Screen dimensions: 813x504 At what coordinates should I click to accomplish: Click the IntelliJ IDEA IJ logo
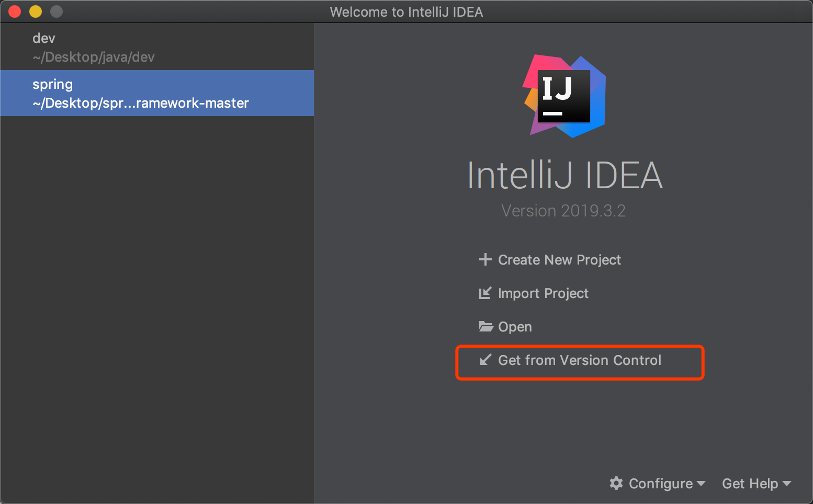click(564, 96)
